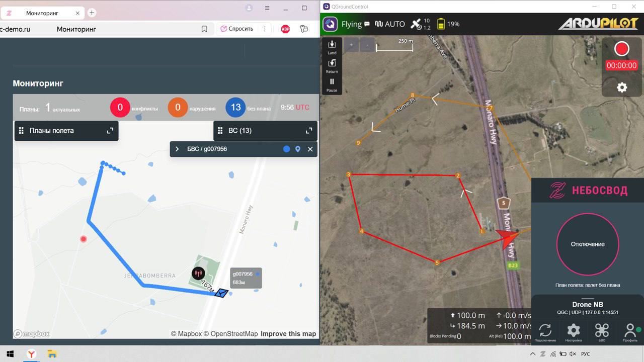644x362 pixels.
Task: Zoom in the QGroundControl map
Action: click(351, 45)
